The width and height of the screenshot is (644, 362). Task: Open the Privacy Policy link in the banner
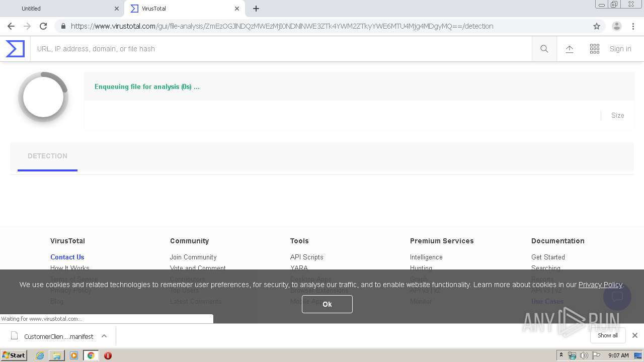600,285
